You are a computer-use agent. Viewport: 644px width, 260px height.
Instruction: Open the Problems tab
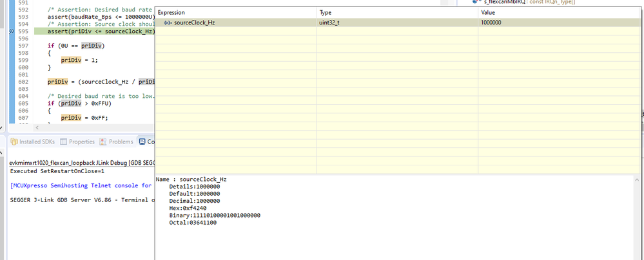click(120, 142)
